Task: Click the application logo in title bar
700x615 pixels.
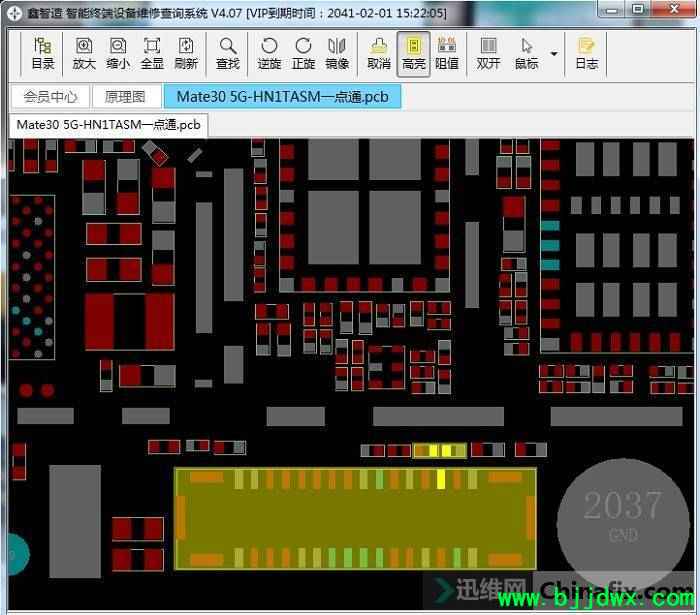Action: (14, 13)
